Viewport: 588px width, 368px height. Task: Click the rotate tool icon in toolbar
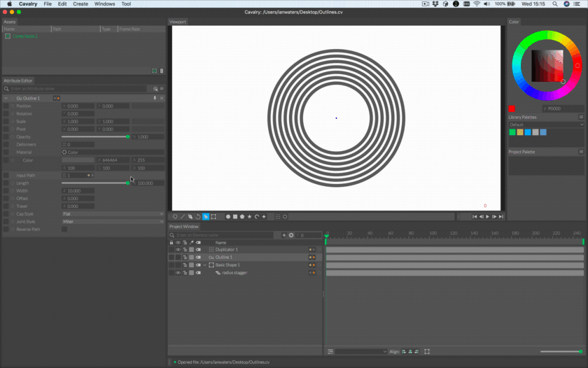198,217
